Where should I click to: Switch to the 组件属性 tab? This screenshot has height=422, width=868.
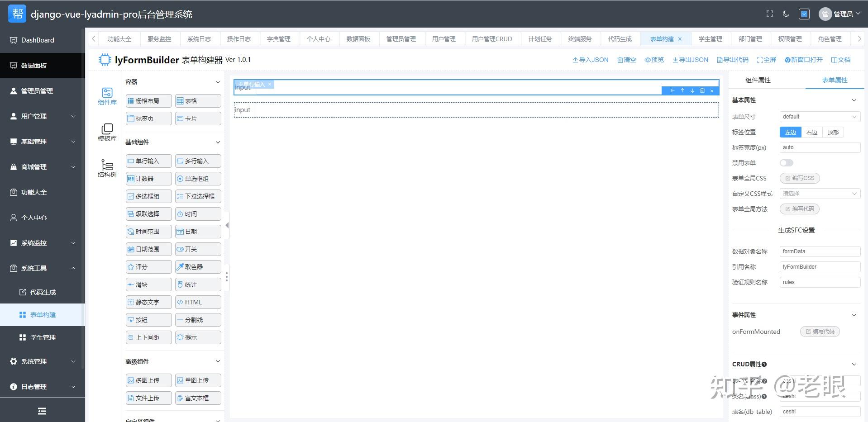coord(758,80)
